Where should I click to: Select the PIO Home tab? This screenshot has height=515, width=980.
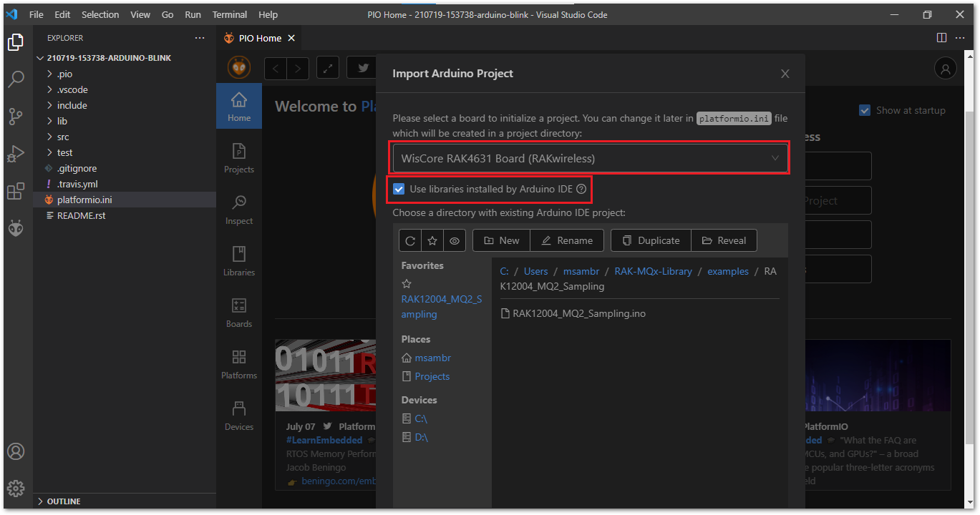pos(259,38)
